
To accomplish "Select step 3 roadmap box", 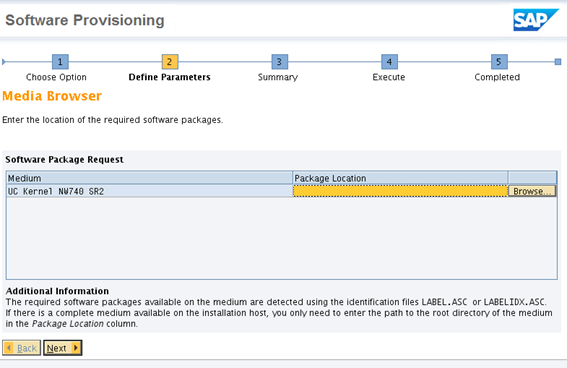I will point(280,62).
